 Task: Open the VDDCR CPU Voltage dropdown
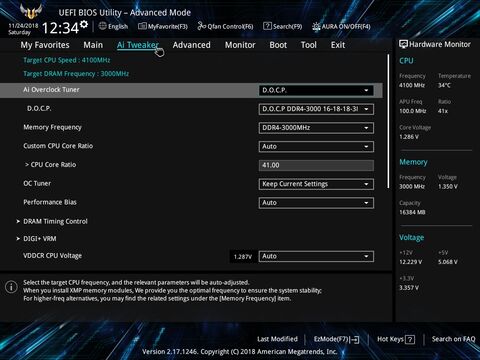point(316,256)
